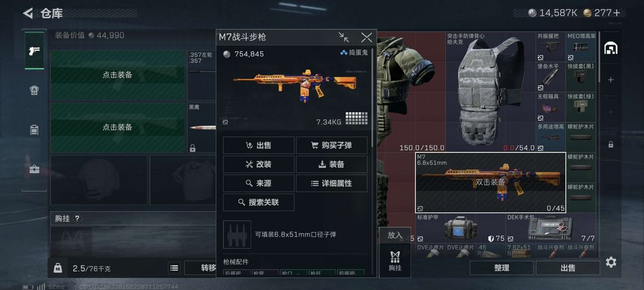Viewport: 644px width, 290px height.
Task: Open 改装 weapon modification
Action: pyautogui.click(x=258, y=164)
